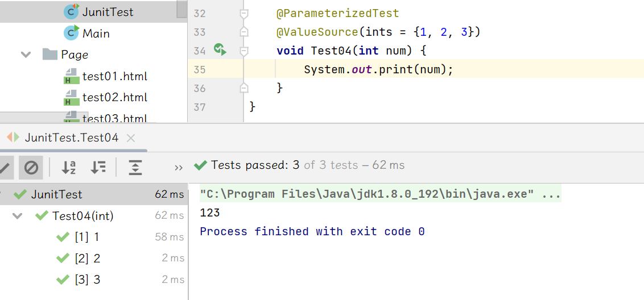Open test01.html file
The image size is (644, 300).
tap(114, 76)
